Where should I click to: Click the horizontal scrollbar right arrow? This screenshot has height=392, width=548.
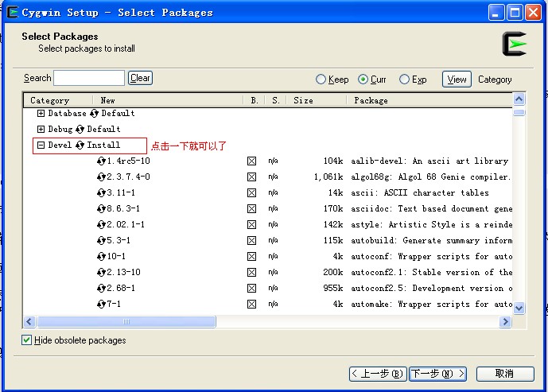tap(505, 322)
